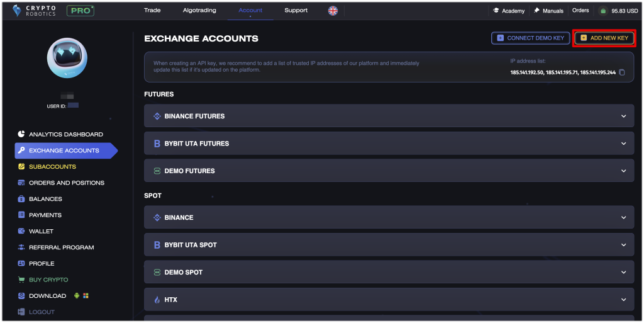Expand the Binance Futures section

click(x=389, y=116)
